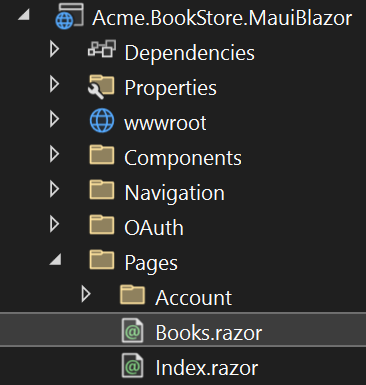Click the OAuth folder icon
The image size is (366, 385).
[x=102, y=225]
